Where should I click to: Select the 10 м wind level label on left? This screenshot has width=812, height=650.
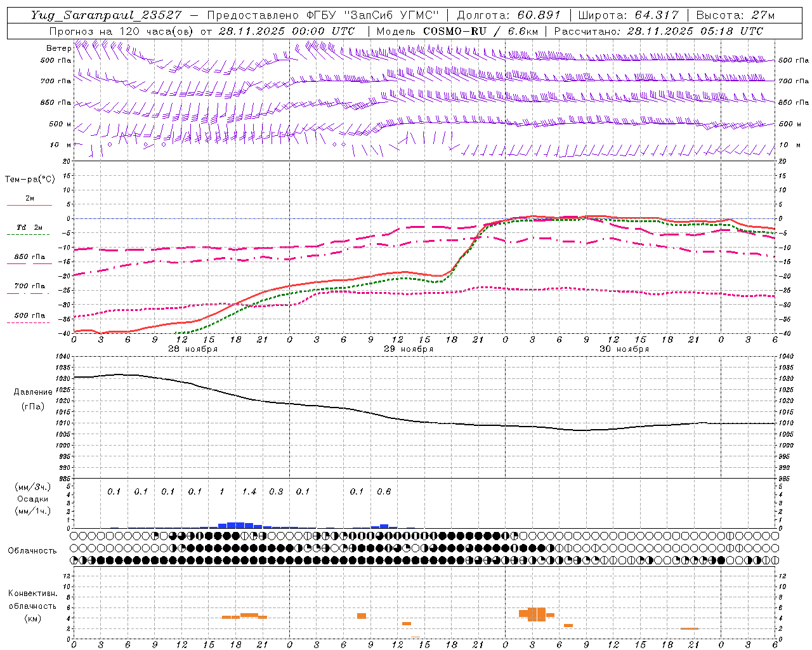[x=61, y=145]
